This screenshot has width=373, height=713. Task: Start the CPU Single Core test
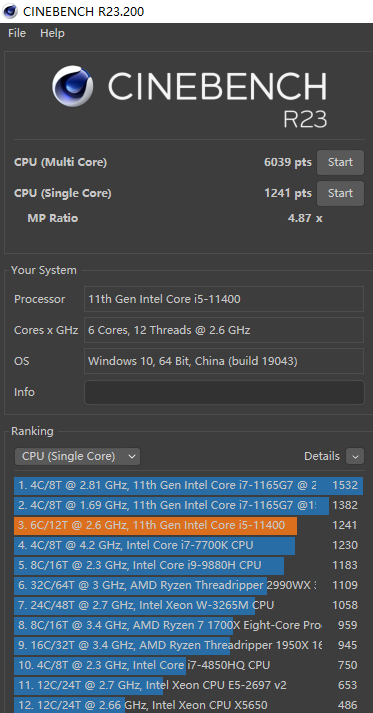pyautogui.click(x=340, y=193)
